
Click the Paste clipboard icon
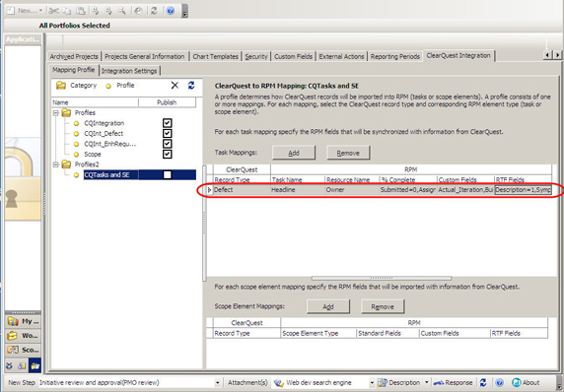(81, 11)
